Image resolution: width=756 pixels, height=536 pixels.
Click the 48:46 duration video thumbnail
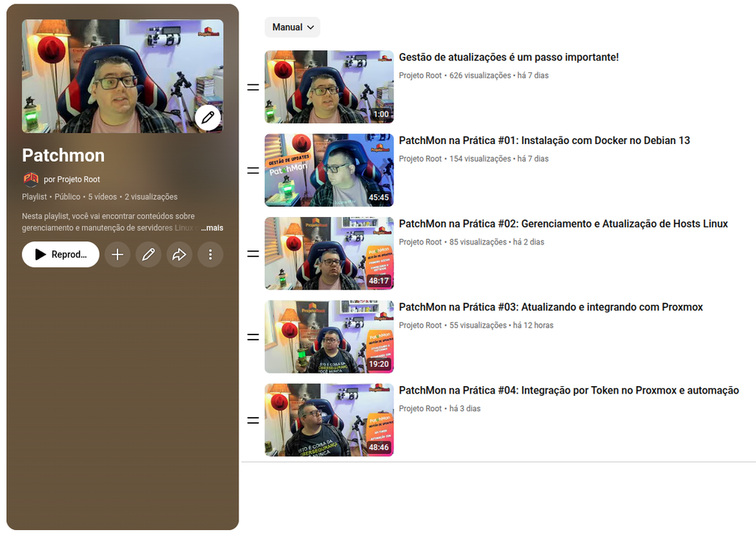click(329, 420)
